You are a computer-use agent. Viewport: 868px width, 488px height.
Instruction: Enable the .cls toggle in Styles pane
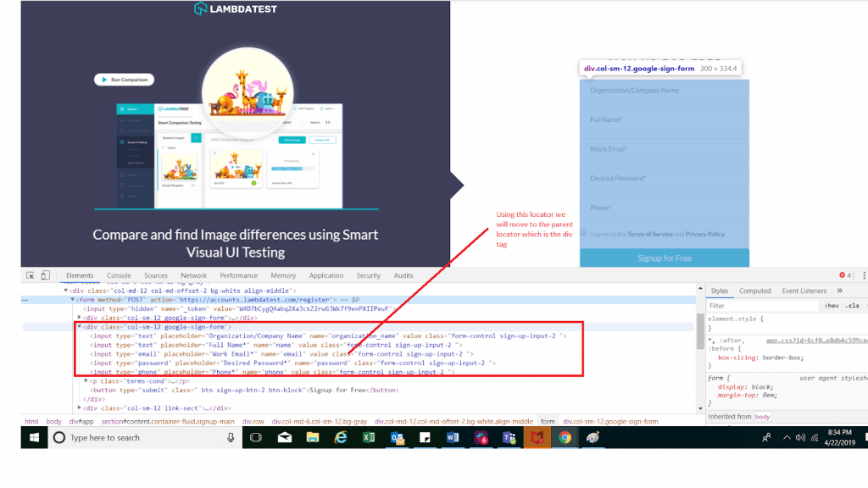(853, 305)
